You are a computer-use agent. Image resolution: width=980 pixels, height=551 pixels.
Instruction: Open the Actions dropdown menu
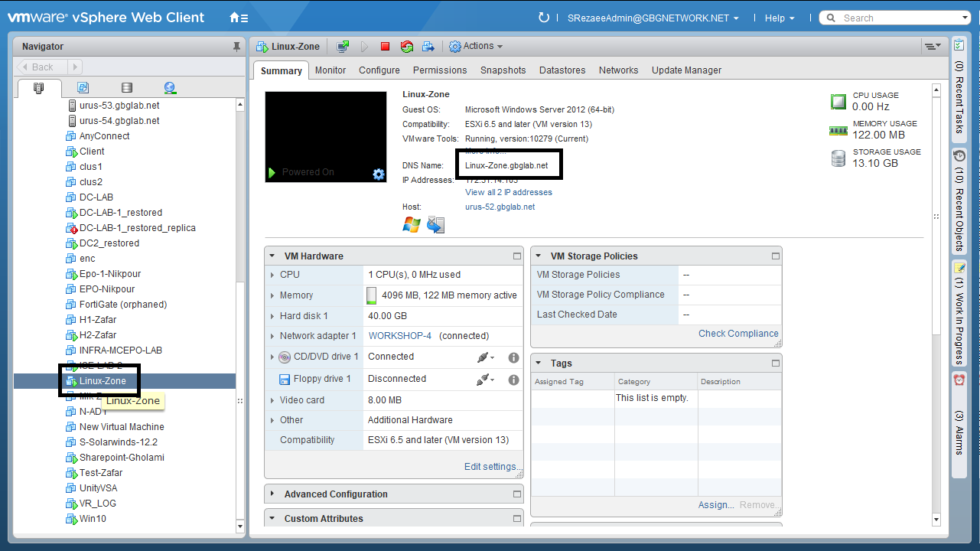click(x=476, y=47)
